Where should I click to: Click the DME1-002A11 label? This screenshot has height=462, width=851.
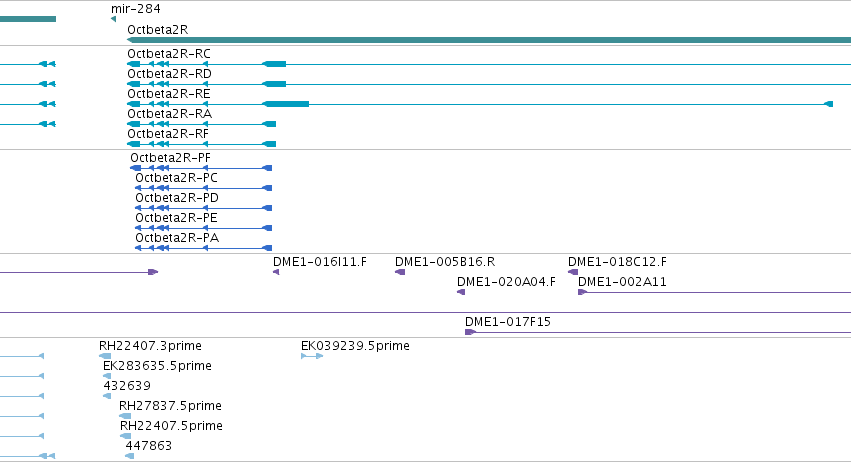tap(623, 282)
